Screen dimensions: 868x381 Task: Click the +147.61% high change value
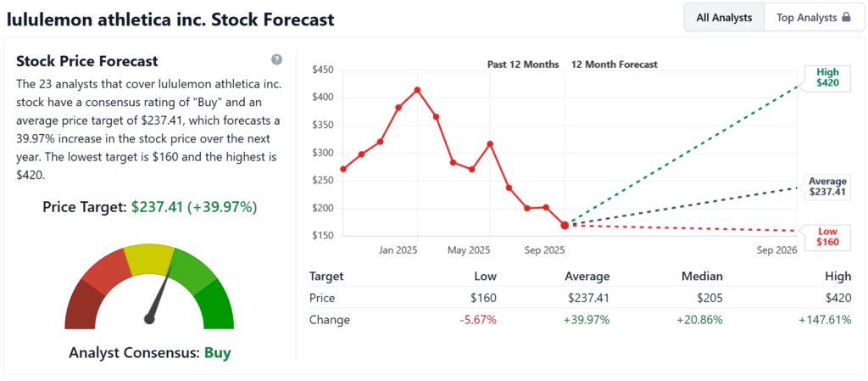(824, 320)
